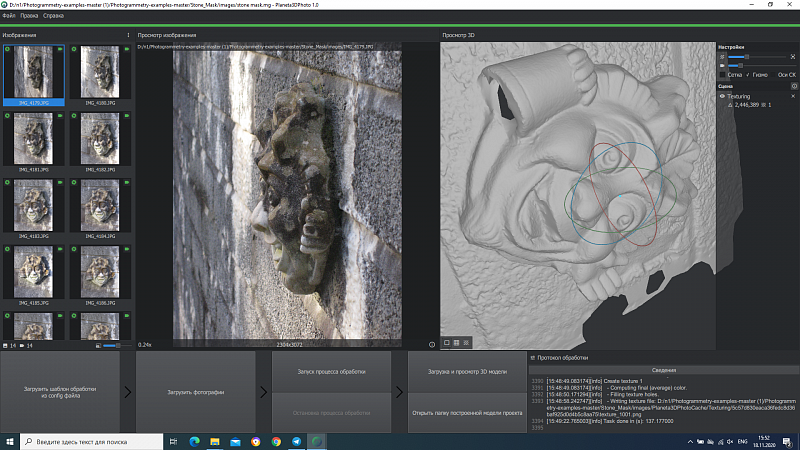The image size is (800, 450).
Task: Toggle the Оси СК option
Action: 774,74
